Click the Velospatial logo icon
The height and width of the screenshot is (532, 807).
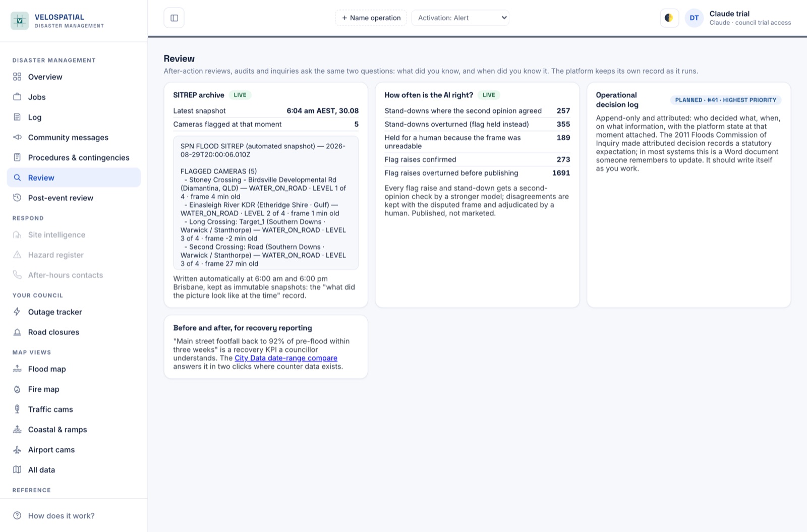point(20,21)
